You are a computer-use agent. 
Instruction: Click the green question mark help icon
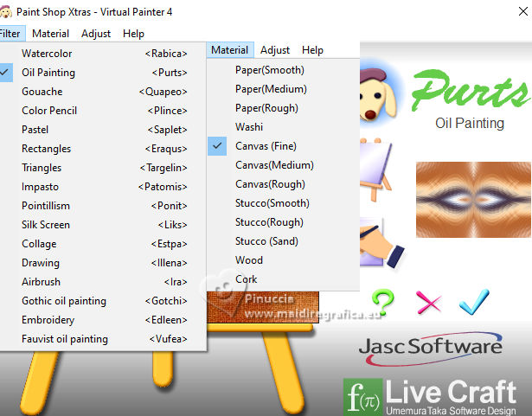383,302
